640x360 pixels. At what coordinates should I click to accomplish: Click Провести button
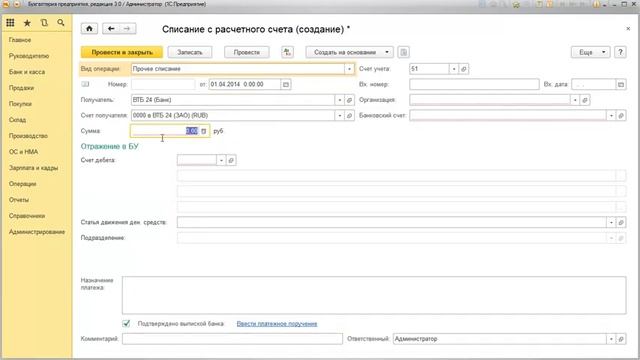point(247,52)
